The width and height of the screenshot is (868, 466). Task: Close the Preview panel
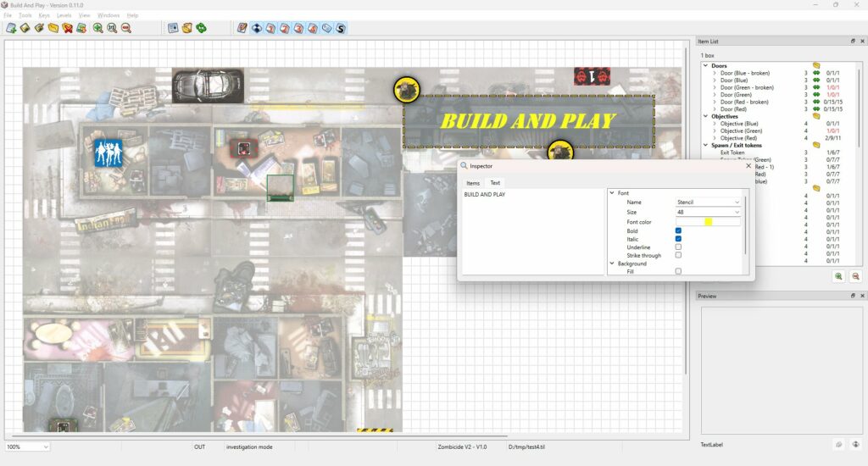pos(862,296)
